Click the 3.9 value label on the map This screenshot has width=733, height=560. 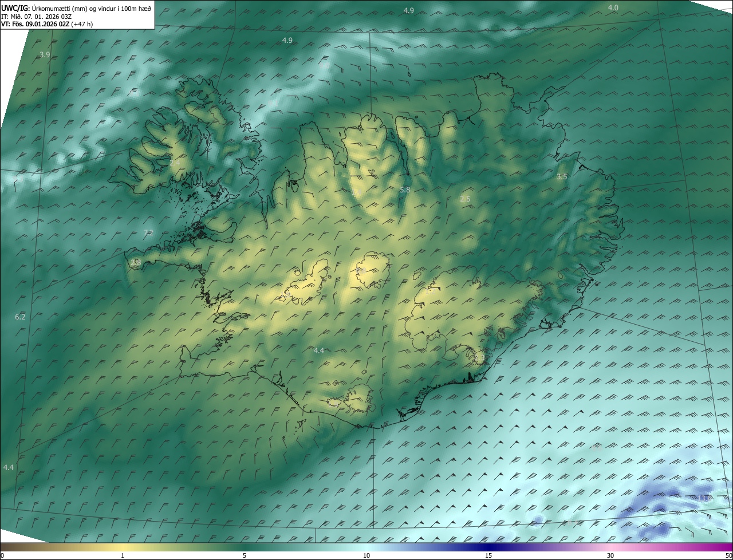pos(45,54)
